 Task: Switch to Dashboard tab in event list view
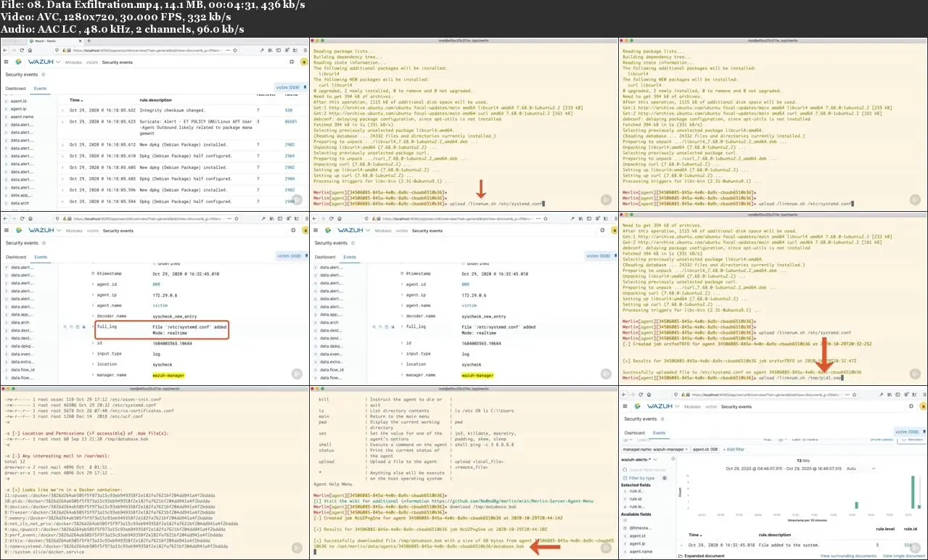(16, 88)
